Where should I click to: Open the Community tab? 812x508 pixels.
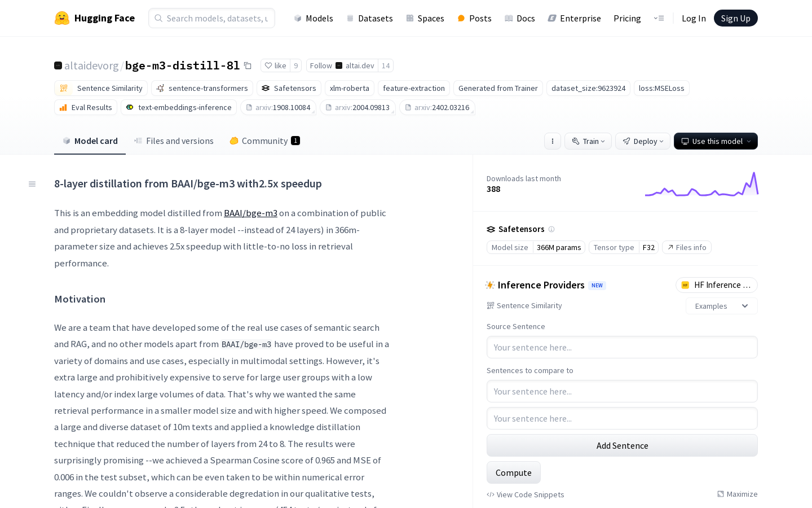click(264, 141)
